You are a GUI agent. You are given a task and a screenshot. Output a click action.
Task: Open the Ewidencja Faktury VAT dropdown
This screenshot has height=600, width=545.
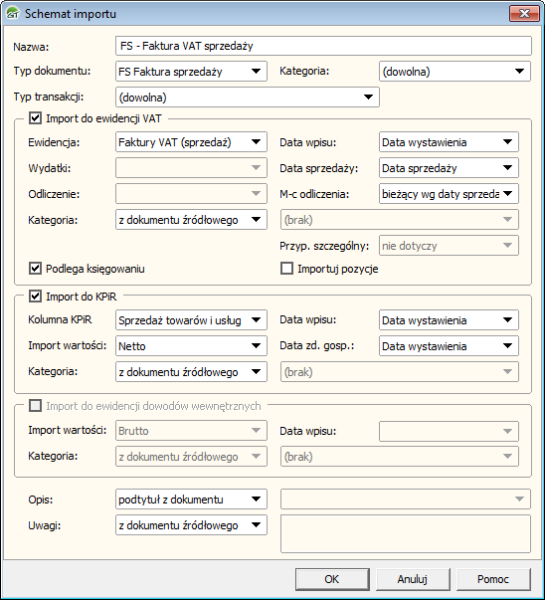(x=191, y=142)
